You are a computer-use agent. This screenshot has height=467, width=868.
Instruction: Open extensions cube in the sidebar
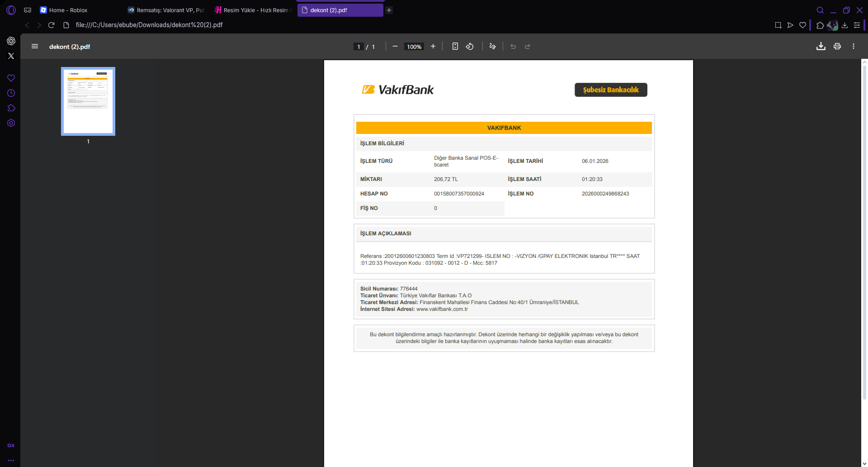tap(11, 108)
